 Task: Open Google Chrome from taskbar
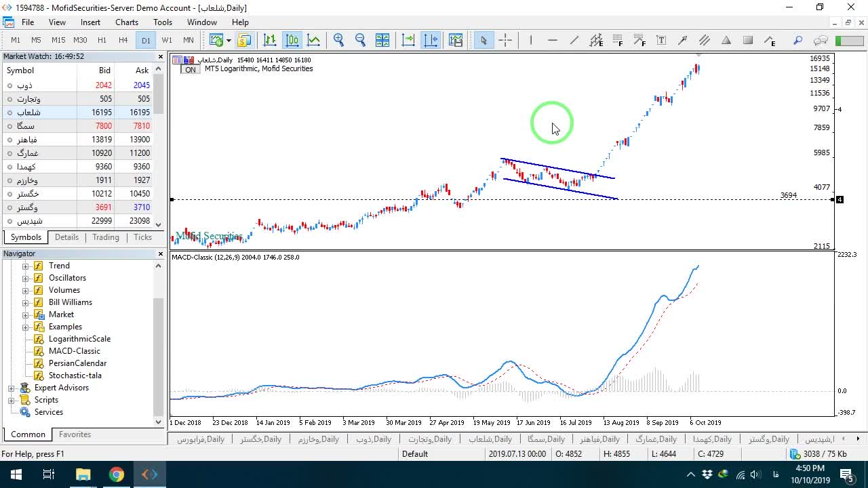[x=116, y=474]
